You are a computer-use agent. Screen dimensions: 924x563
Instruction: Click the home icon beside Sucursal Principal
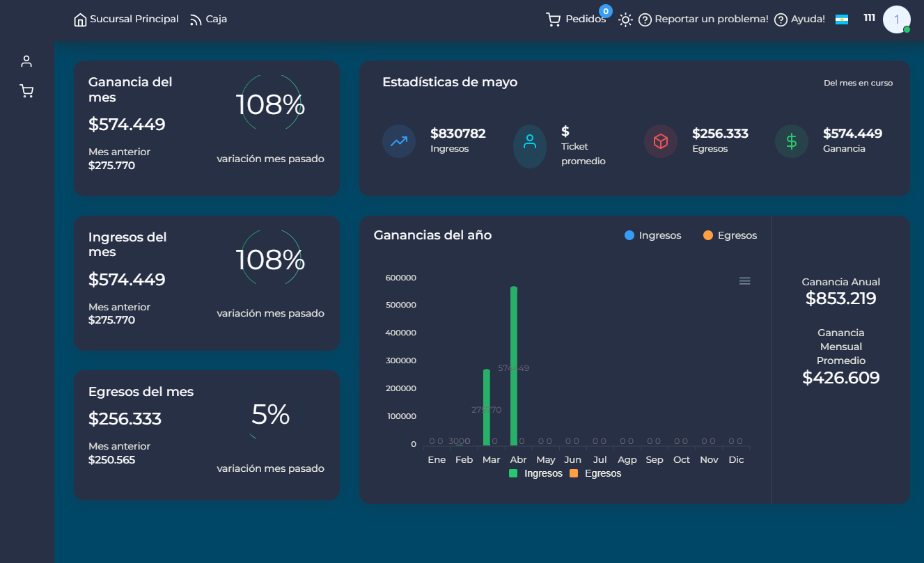coord(79,19)
